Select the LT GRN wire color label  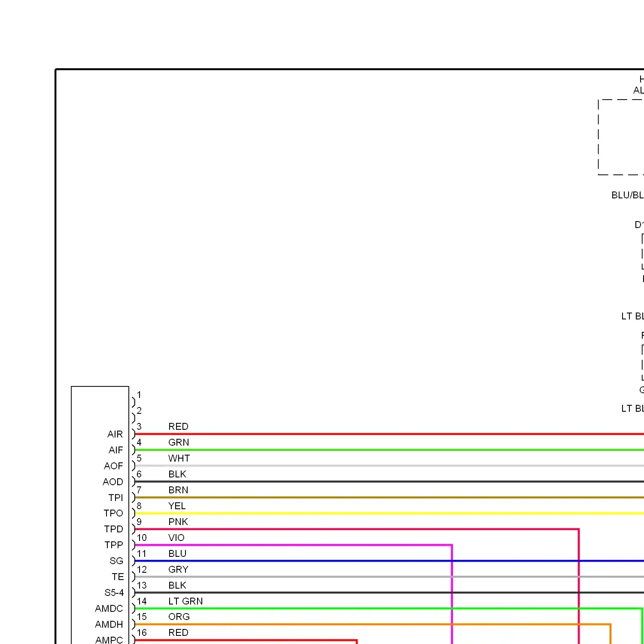pyautogui.click(x=185, y=601)
